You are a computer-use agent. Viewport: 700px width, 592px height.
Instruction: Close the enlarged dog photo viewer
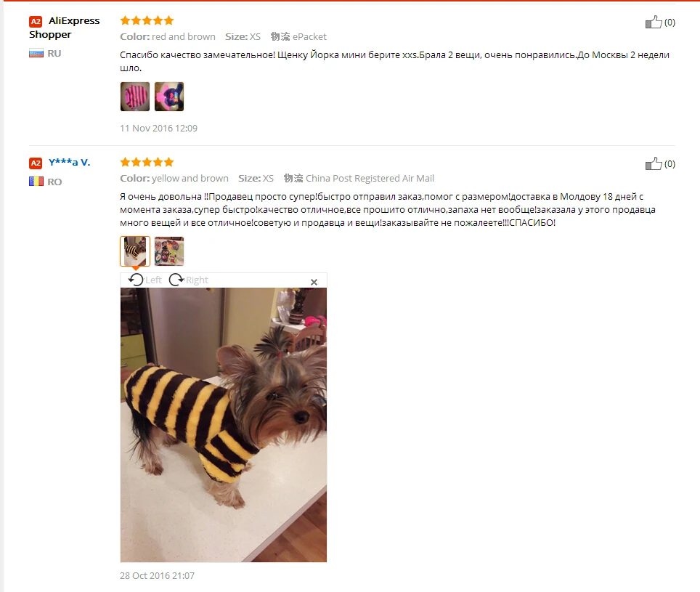tap(314, 282)
